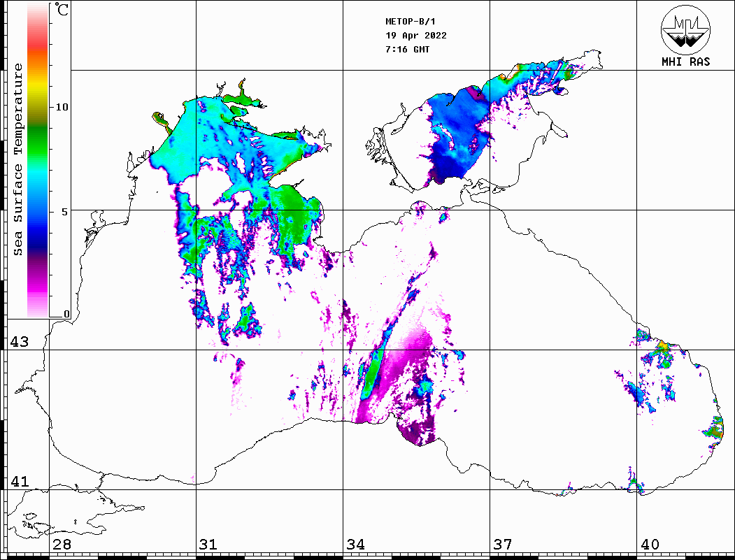Click longitude label 37
735x560 pixels.
tap(503, 544)
